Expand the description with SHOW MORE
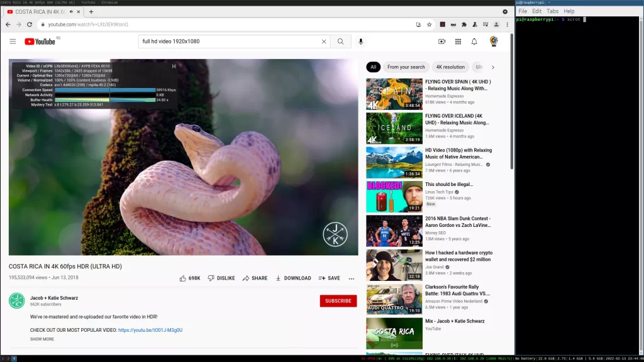Image resolution: width=644 pixels, height=362 pixels. click(42, 339)
